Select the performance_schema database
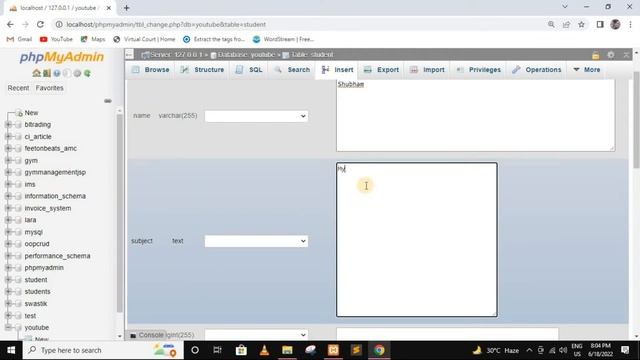 pyautogui.click(x=57, y=256)
